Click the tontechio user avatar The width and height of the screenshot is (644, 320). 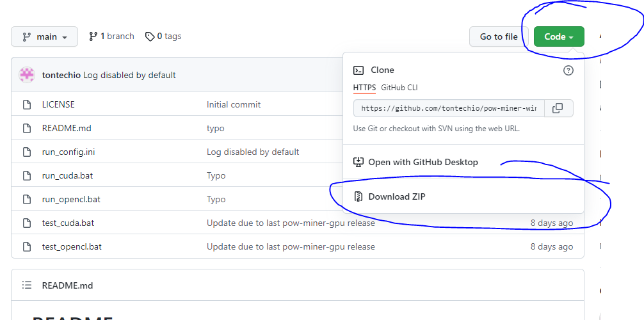[x=27, y=75]
